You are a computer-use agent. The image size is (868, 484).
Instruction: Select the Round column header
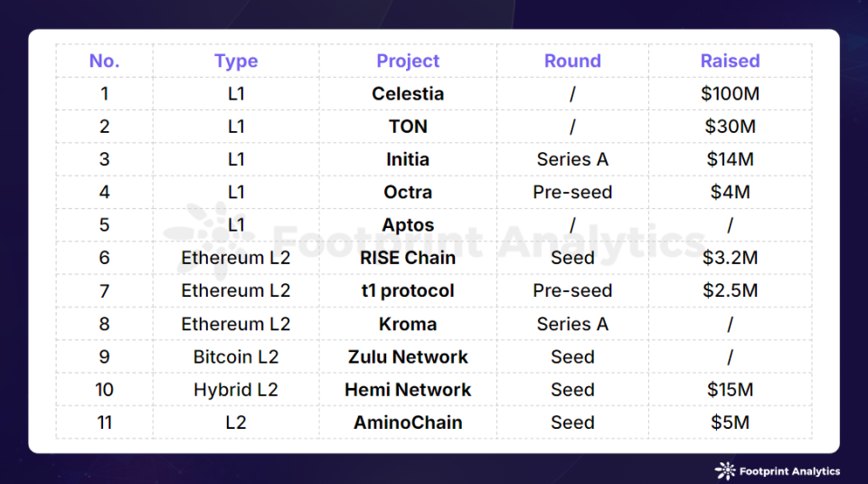pyautogui.click(x=572, y=62)
